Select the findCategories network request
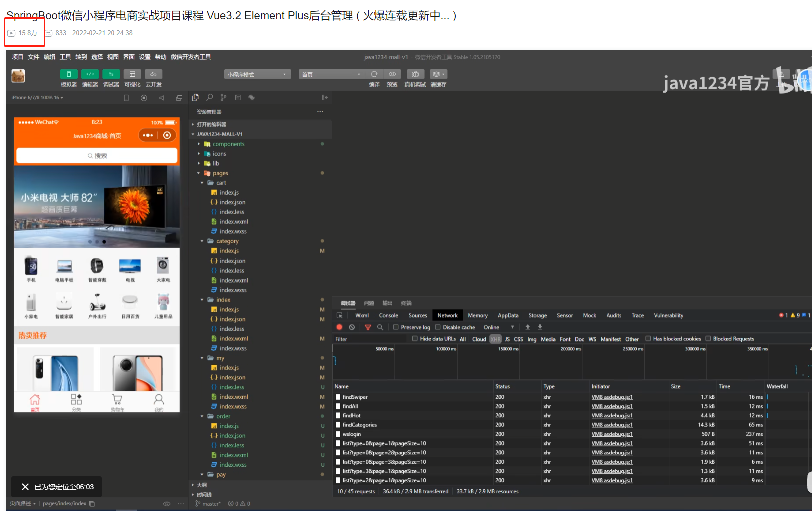 point(360,425)
